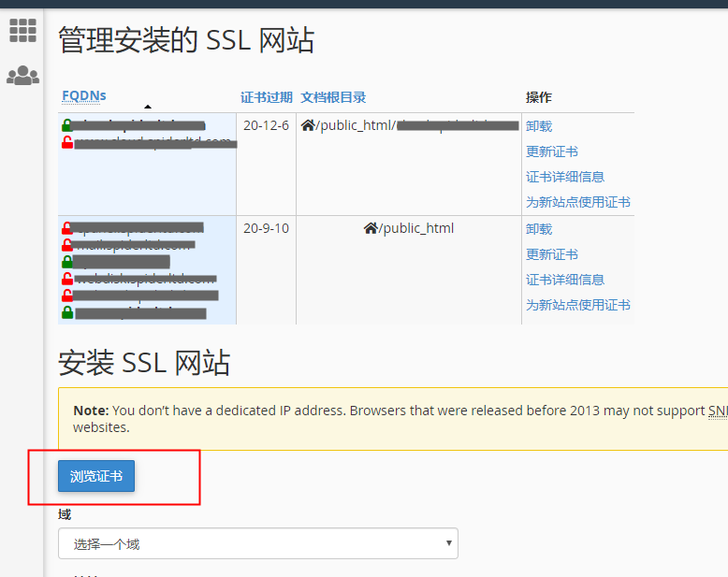
Task: Click the /public_html path text in 20-9-10 row
Action: (x=416, y=229)
